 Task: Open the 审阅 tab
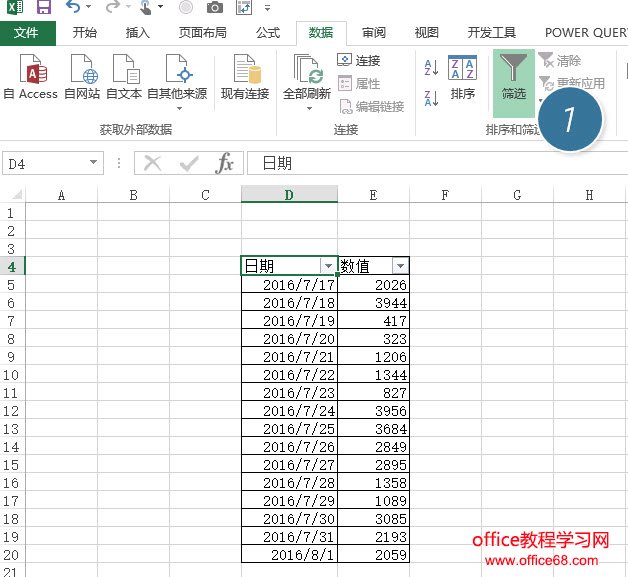click(374, 33)
